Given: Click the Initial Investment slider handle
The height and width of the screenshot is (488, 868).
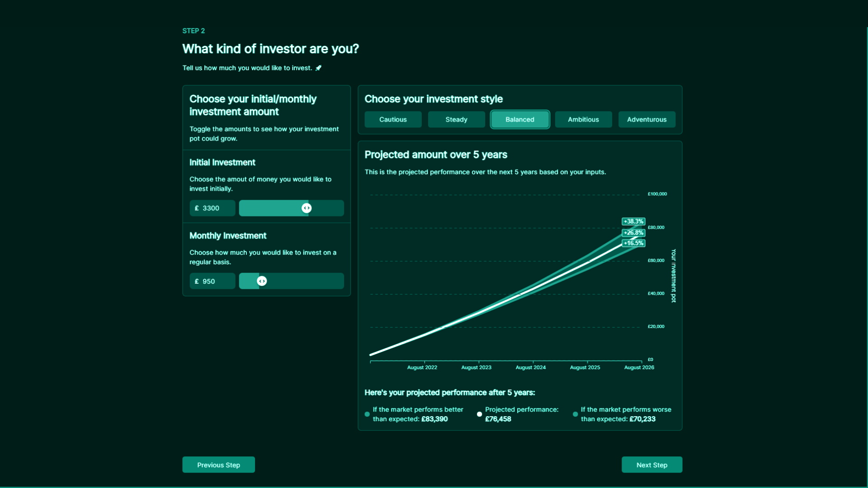Looking at the screenshot, I should tap(307, 208).
